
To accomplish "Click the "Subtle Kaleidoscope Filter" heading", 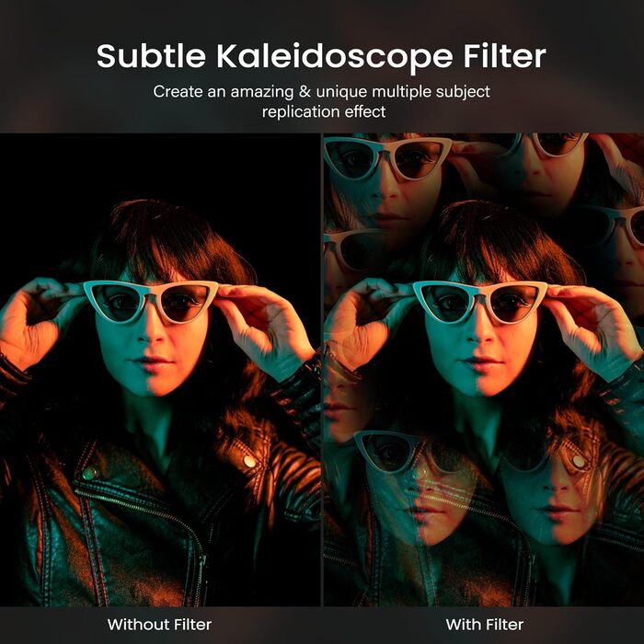I will pos(321,56).
